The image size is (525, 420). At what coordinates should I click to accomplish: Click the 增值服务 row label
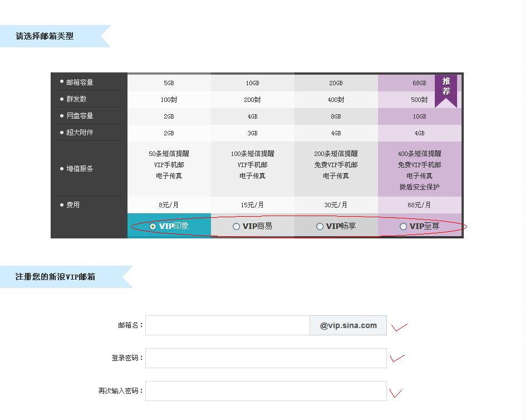pos(80,169)
